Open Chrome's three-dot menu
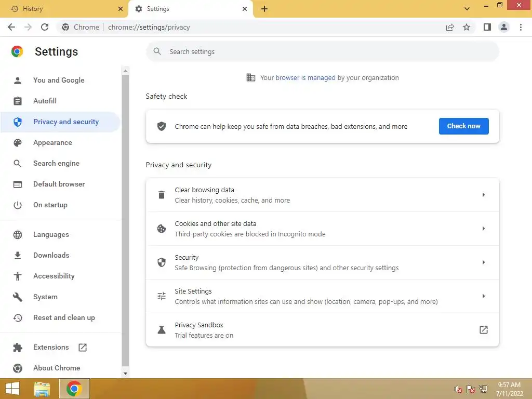 tap(521, 27)
